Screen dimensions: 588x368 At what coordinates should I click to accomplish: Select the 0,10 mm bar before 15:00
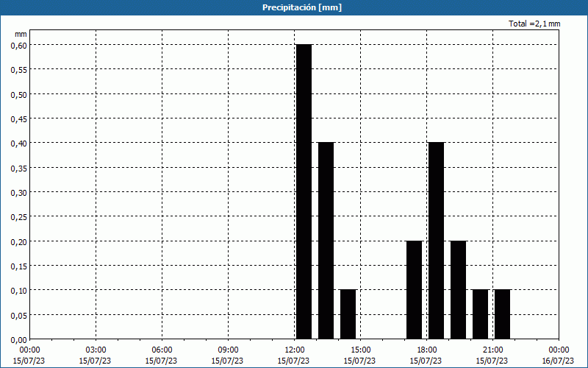click(348, 314)
